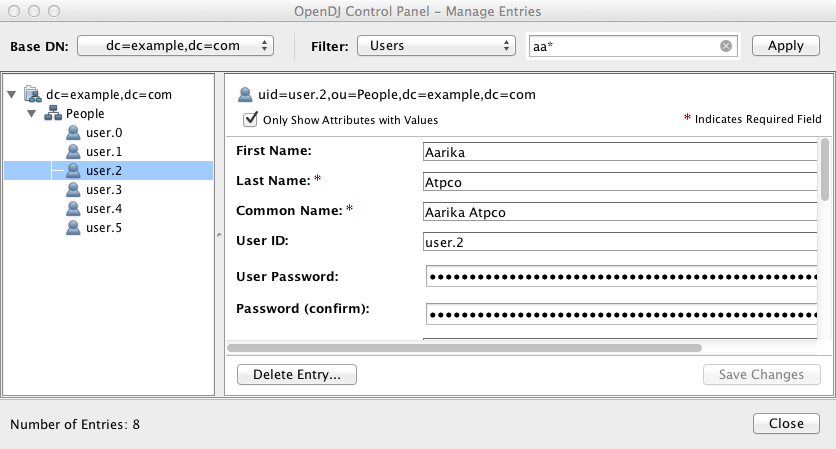Open the Filter type dropdown showing Users
Viewport: 836px width, 449px height.
(436, 46)
